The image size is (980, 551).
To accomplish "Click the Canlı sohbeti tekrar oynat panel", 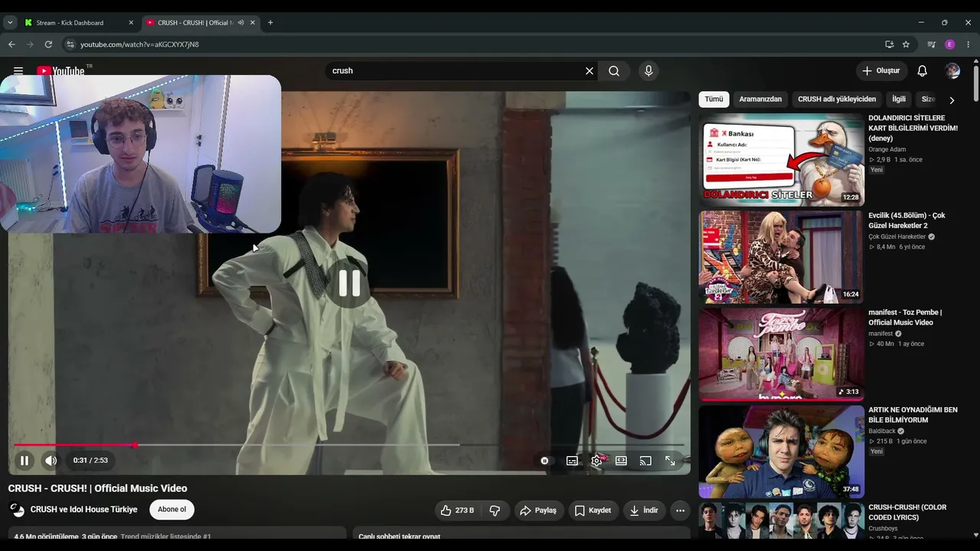I will point(521,534).
